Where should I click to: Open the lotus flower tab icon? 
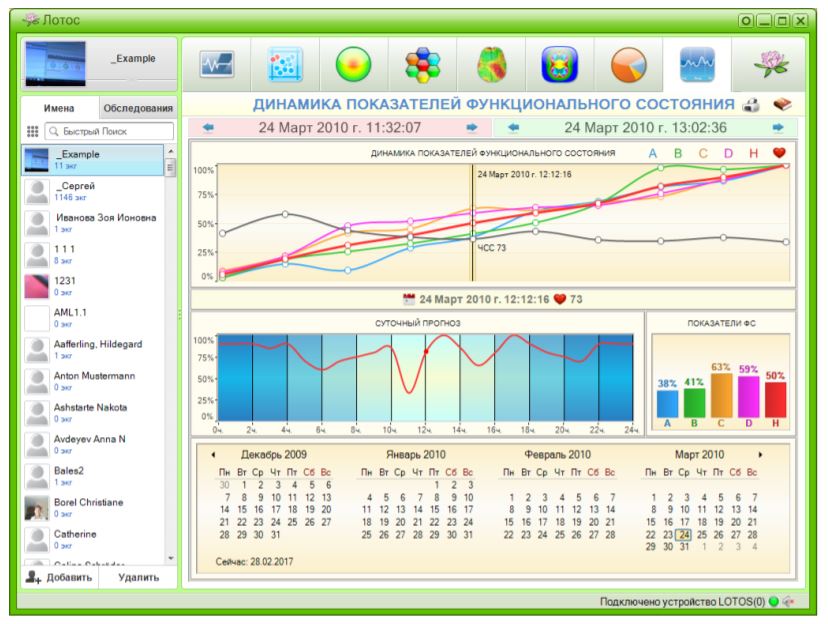[767, 66]
